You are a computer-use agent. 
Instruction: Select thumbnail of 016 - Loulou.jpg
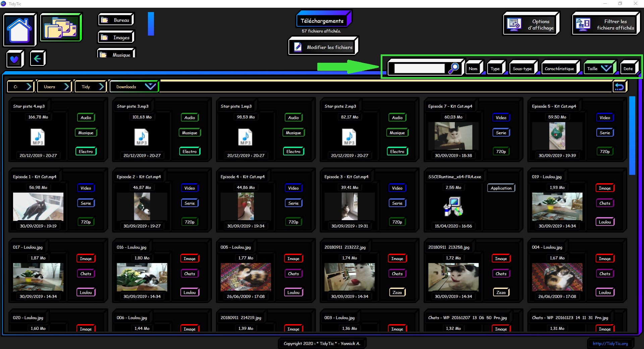tap(142, 277)
